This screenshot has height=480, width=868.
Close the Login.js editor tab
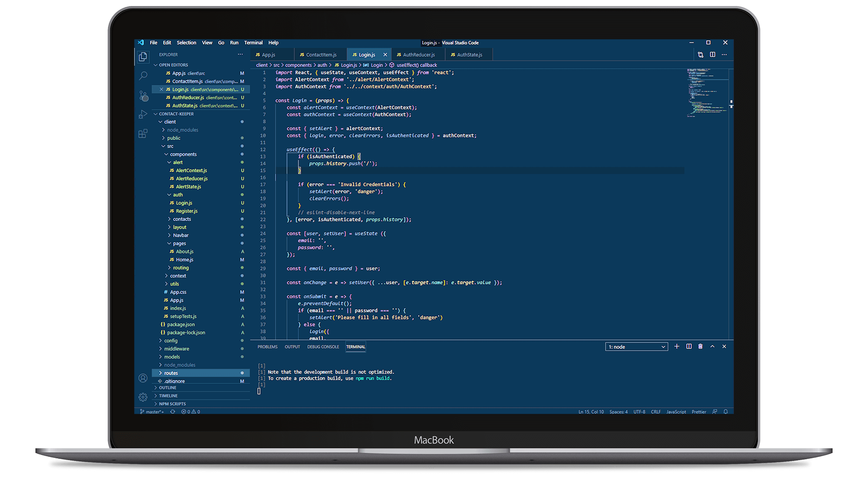tap(385, 55)
